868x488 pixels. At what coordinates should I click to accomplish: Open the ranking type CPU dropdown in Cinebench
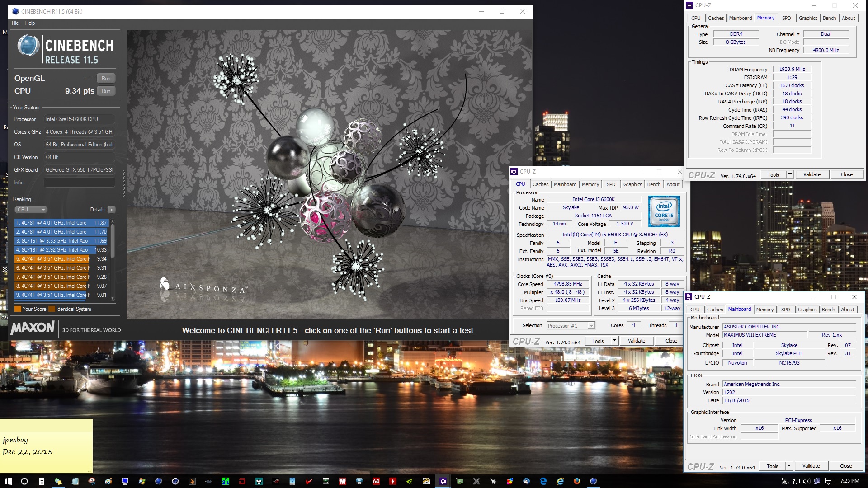coord(31,210)
